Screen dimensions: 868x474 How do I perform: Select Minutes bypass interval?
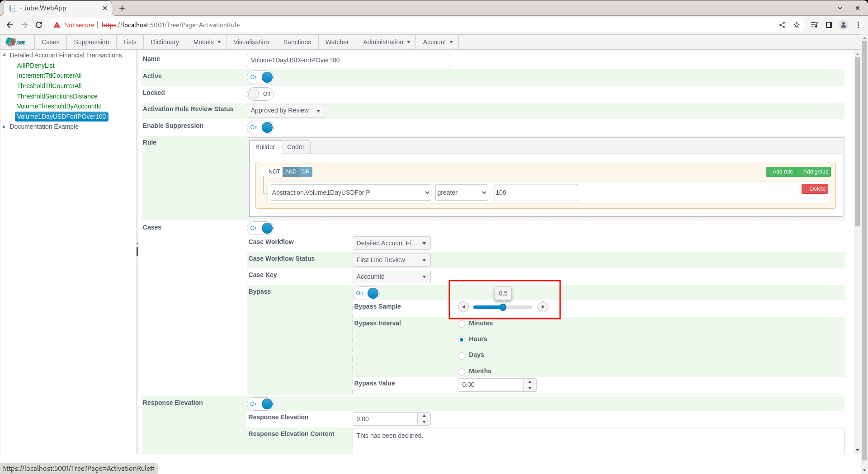(x=462, y=324)
